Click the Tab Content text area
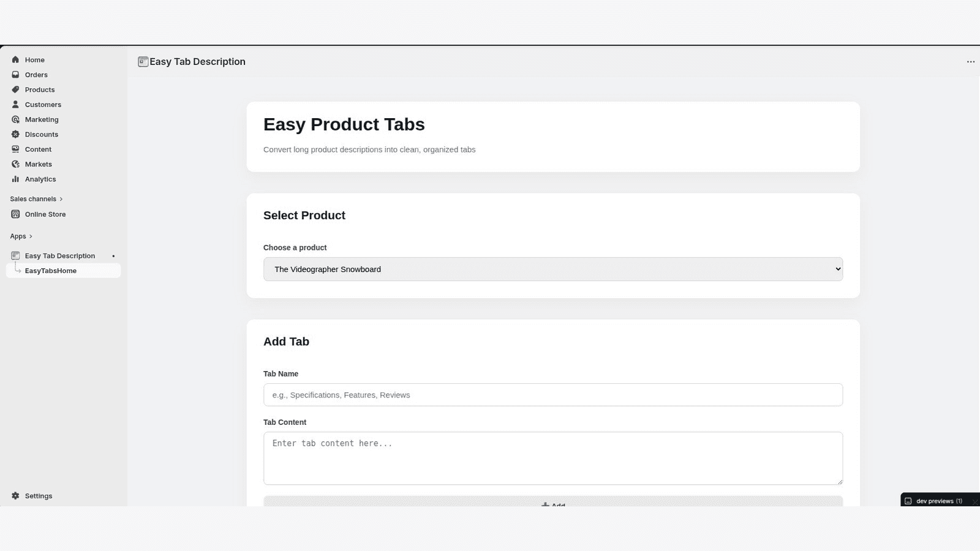 [552, 458]
